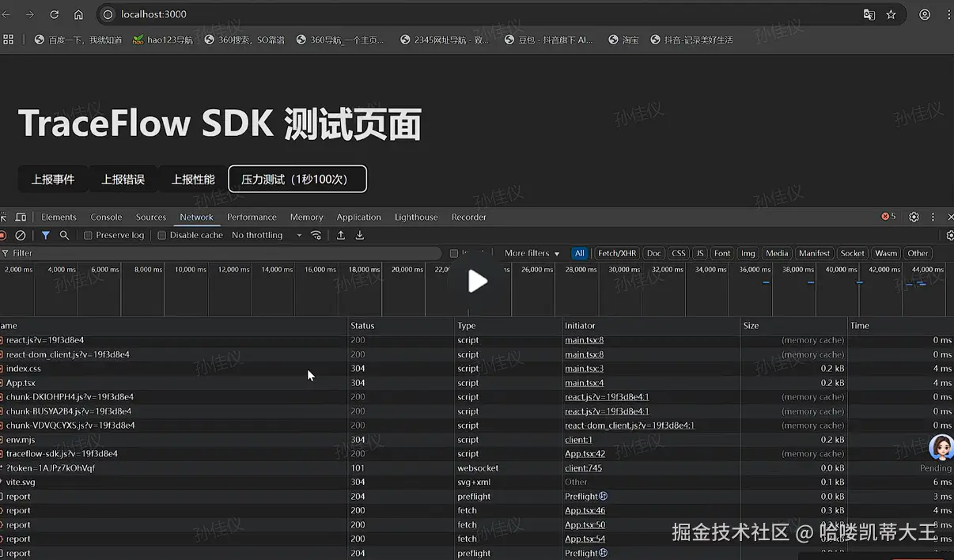This screenshot has height=560, width=954.
Task: Switch to Elements tab
Action: [x=59, y=217]
